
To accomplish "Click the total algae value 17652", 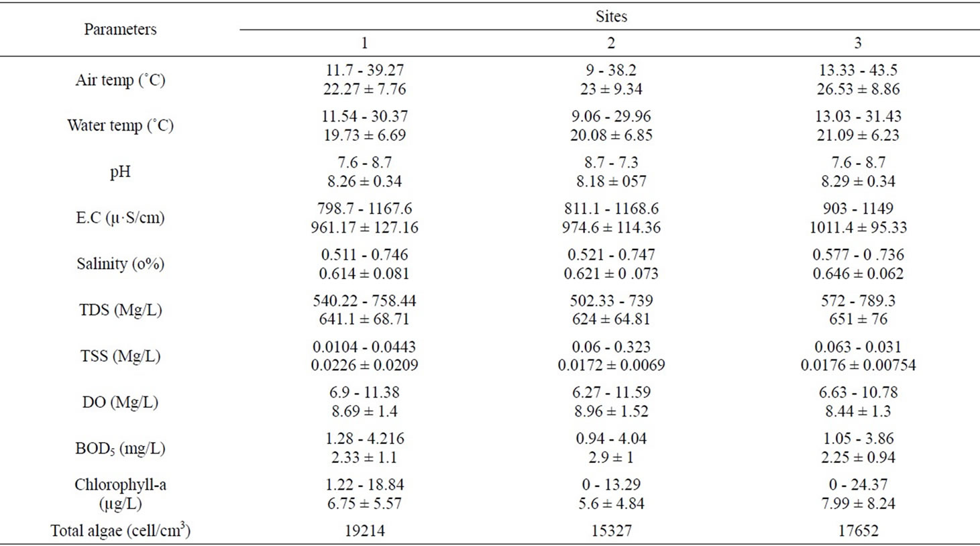I will [858, 531].
